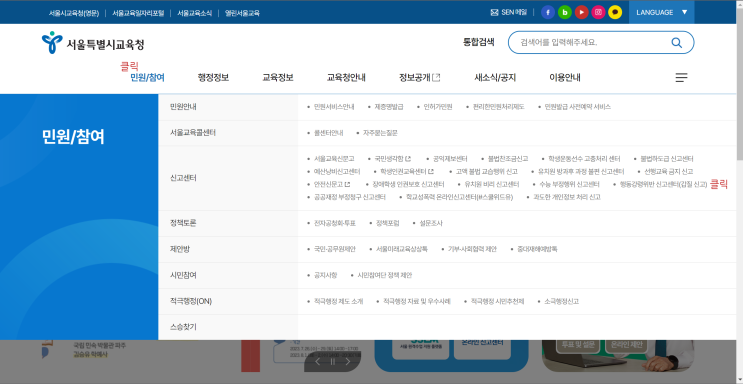Select the 교육정보 main menu
This screenshot has width=743, height=384.
coord(278,78)
